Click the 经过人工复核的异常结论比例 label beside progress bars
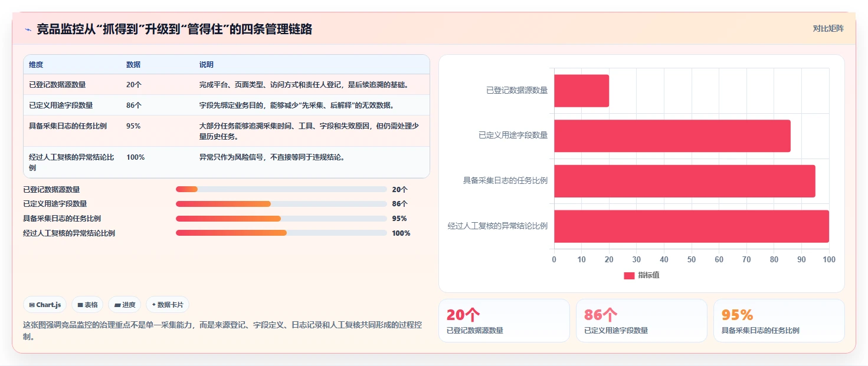The image size is (868, 366). [69, 233]
